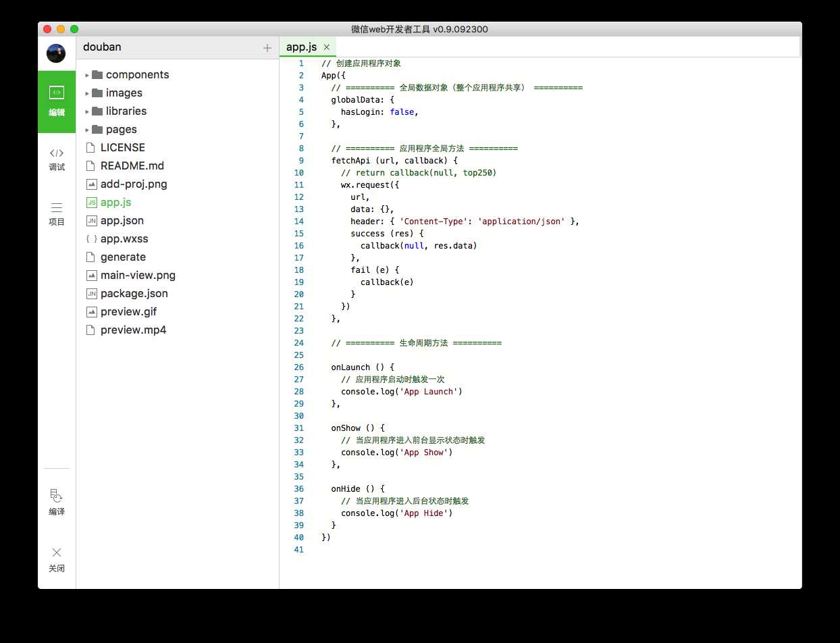
Task: Open README.md in the file tree
Action: (x=132, y=165)
